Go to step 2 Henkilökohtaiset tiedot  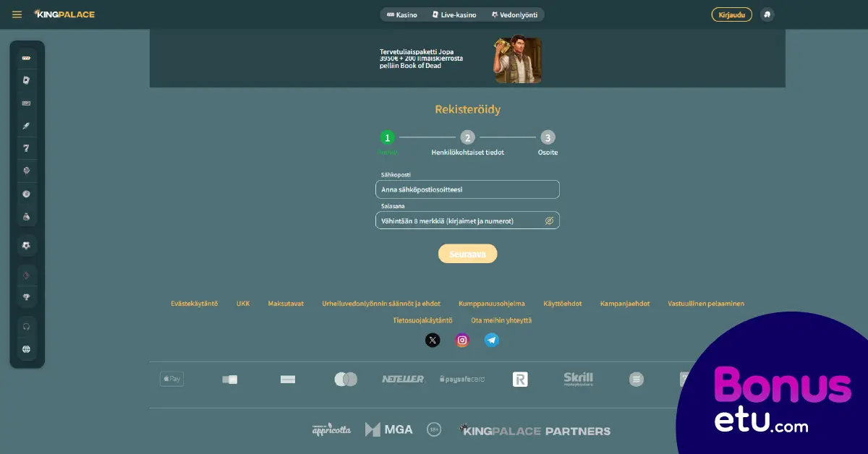tap(468, 138)
